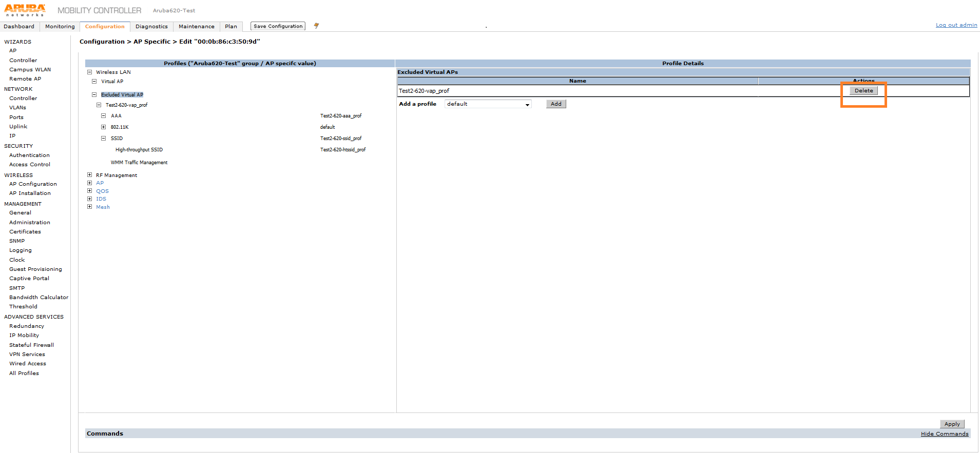The width and height of the screenshot is (980, 453).
Task: Expand the QOS profile group
Action: [x=89, y=191]
